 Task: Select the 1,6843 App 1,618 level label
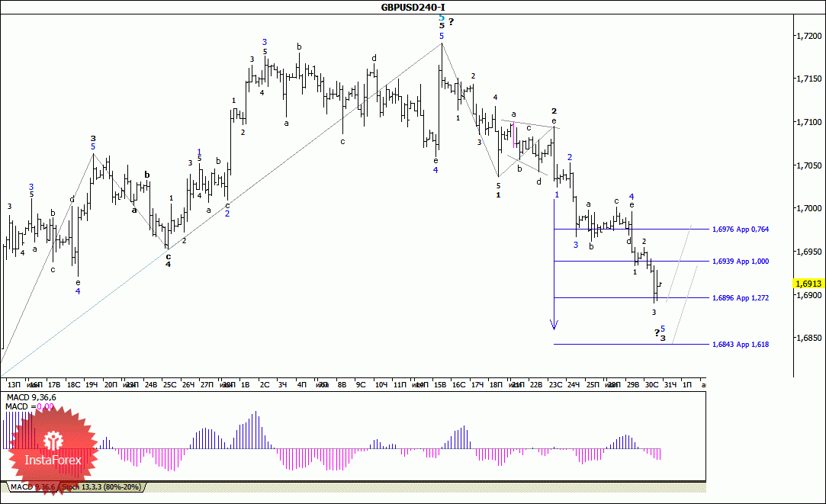tap(740, 345)
